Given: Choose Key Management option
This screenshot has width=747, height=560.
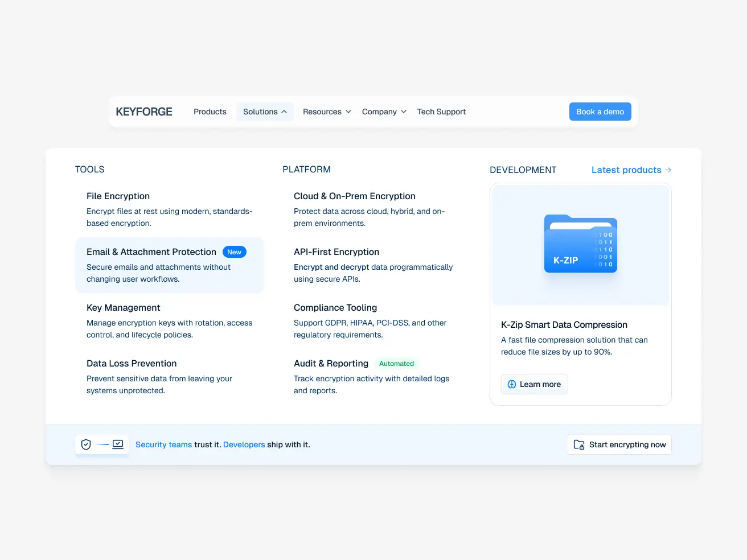Looking at the screenshot, I should tap(123, 308).
